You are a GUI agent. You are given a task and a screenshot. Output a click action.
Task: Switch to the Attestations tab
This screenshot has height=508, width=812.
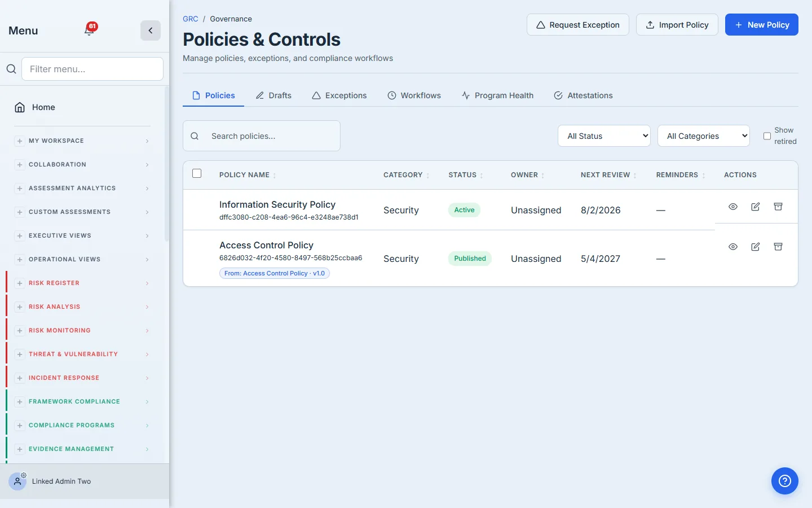[583, 95]
